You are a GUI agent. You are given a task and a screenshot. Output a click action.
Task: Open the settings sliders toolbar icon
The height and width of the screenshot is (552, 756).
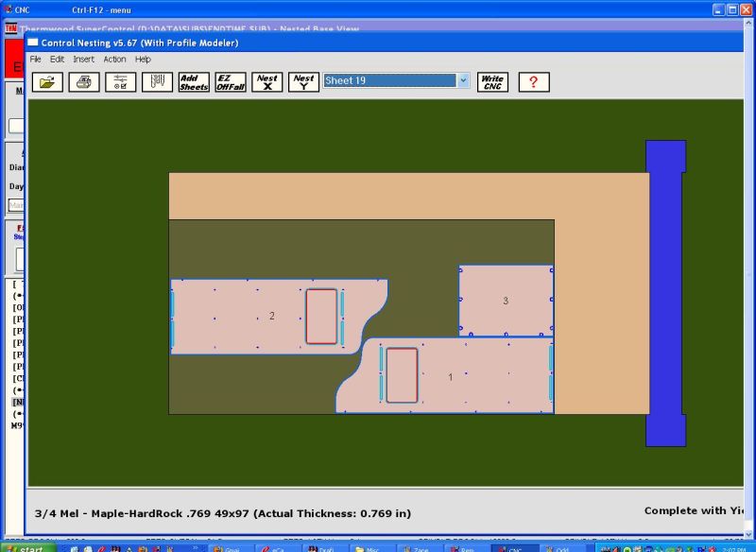point(120,82)
